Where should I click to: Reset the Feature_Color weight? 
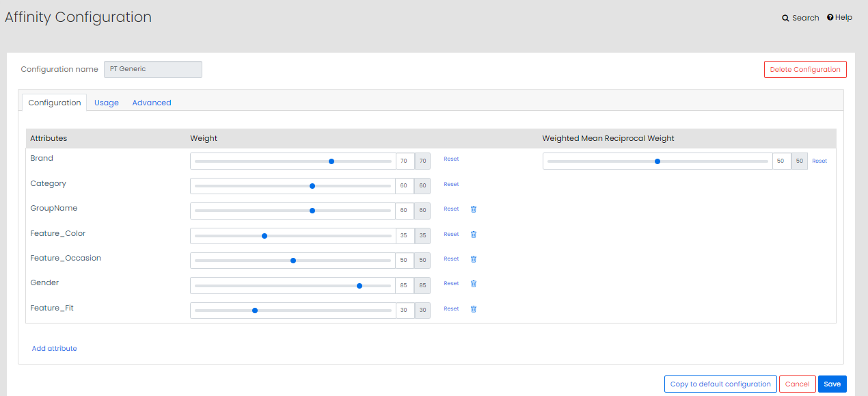[451, 235]
